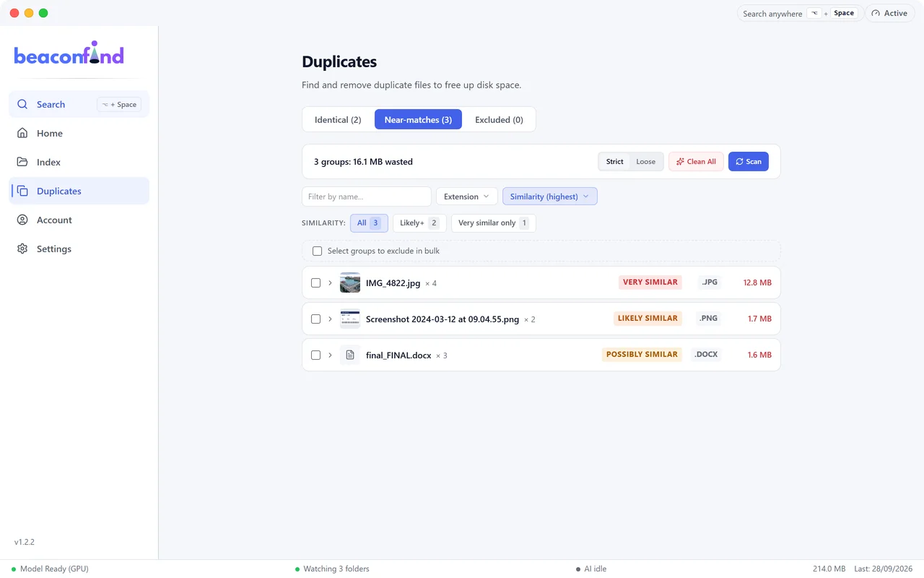Click the document icon for final_FINAL.docx

(350, 355)
